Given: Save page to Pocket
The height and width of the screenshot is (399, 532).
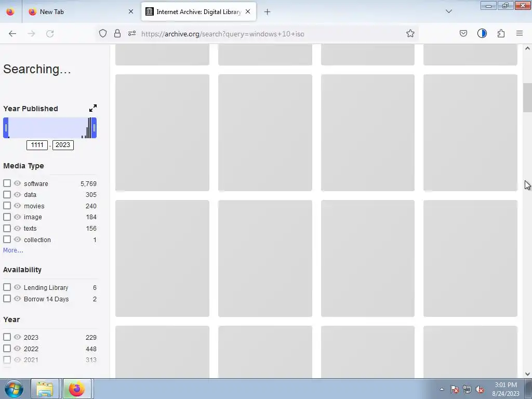Looking at the screenshot, I should [463, 33].
